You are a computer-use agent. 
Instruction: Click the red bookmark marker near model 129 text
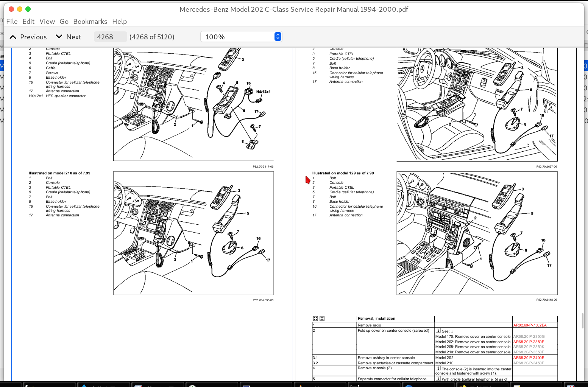coord(307,179)
